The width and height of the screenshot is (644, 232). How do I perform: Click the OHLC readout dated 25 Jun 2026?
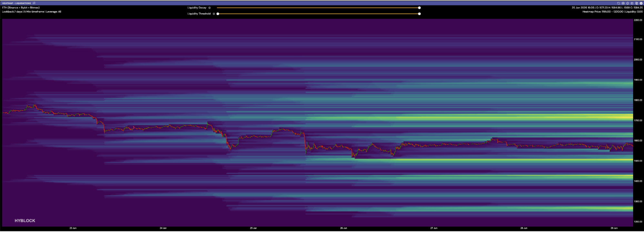click(607, 7)
